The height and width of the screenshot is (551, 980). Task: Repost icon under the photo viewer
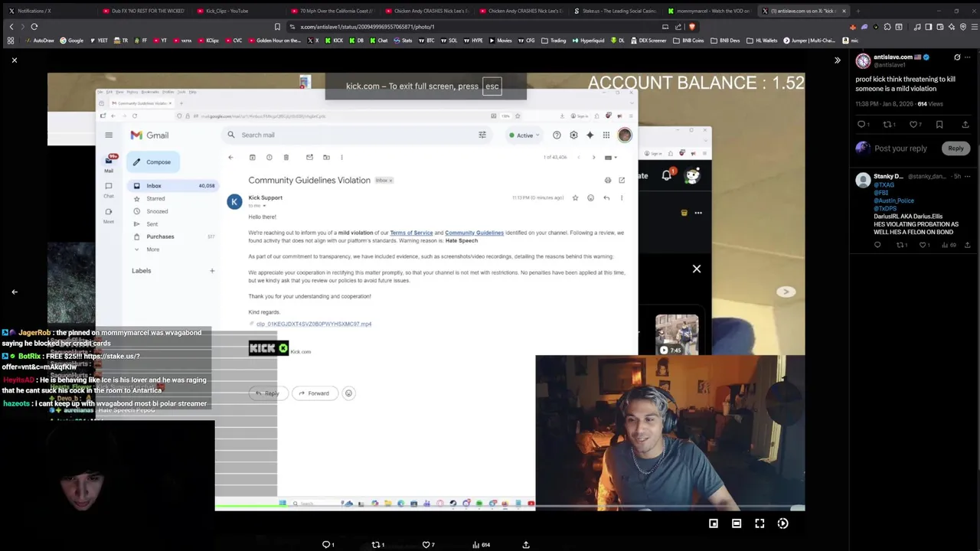(x=377, y=544)
